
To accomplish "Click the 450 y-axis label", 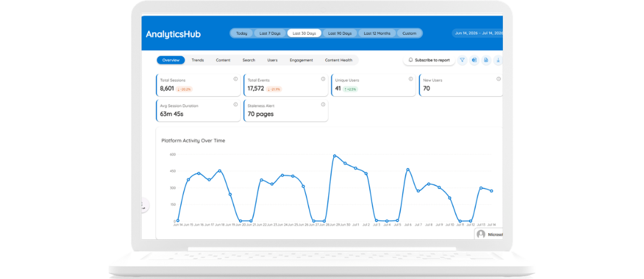I will pos(173,171).
